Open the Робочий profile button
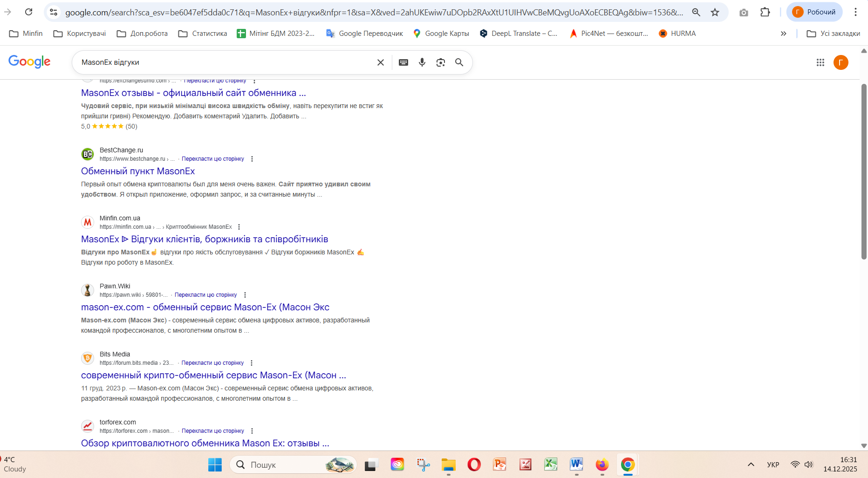The width and height of the screenshot is (868, 478). coord(814,12)
